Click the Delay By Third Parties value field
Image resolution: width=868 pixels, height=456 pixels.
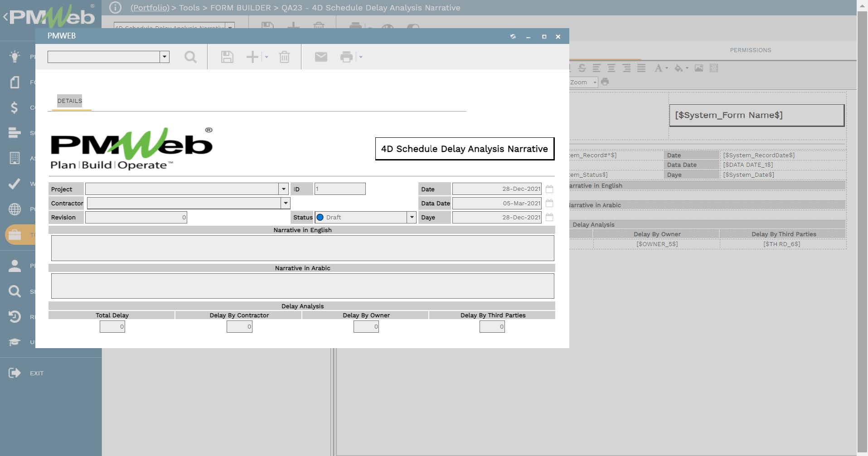click(492, 326)
